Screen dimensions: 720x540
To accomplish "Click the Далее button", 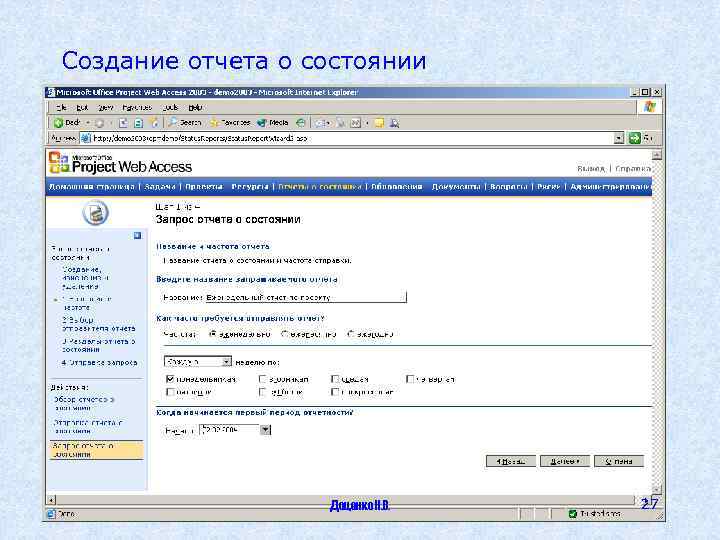I will [565, 461].
